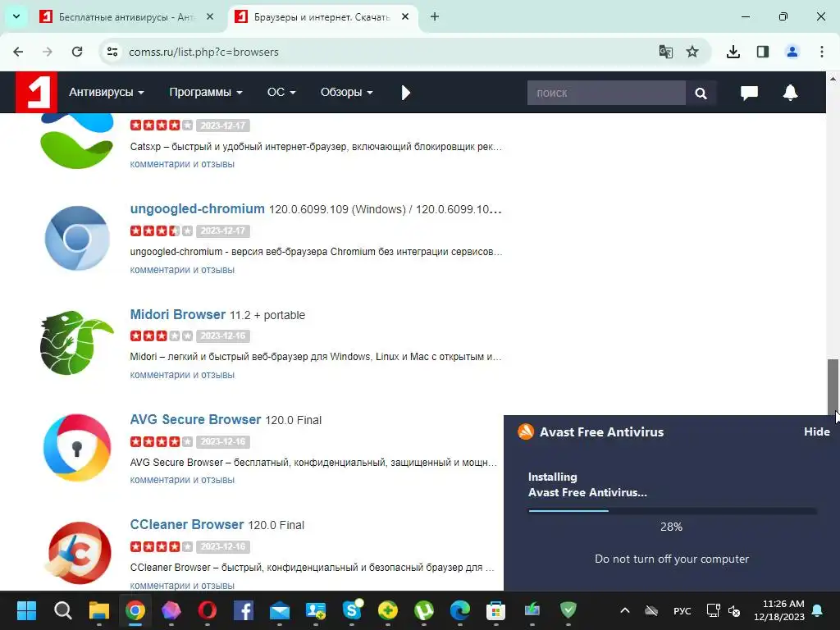
Task: Open comments link under Midori Browser
Action: click(182, 374)
